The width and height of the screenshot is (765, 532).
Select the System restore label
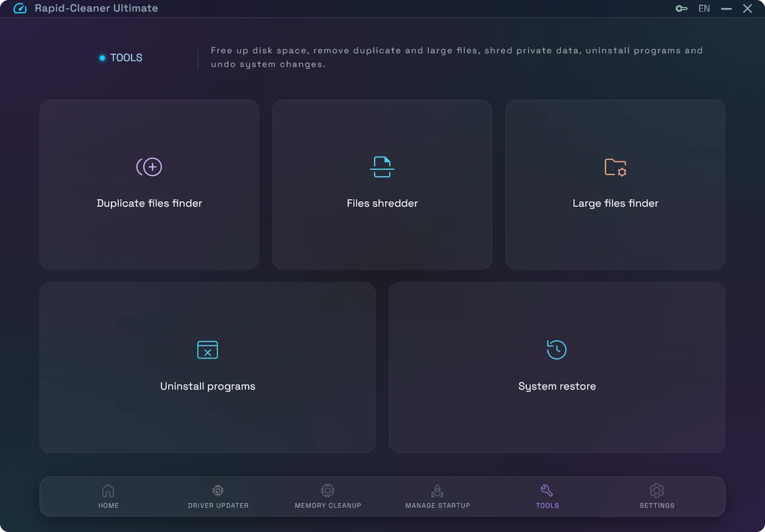tap(557, 386)
